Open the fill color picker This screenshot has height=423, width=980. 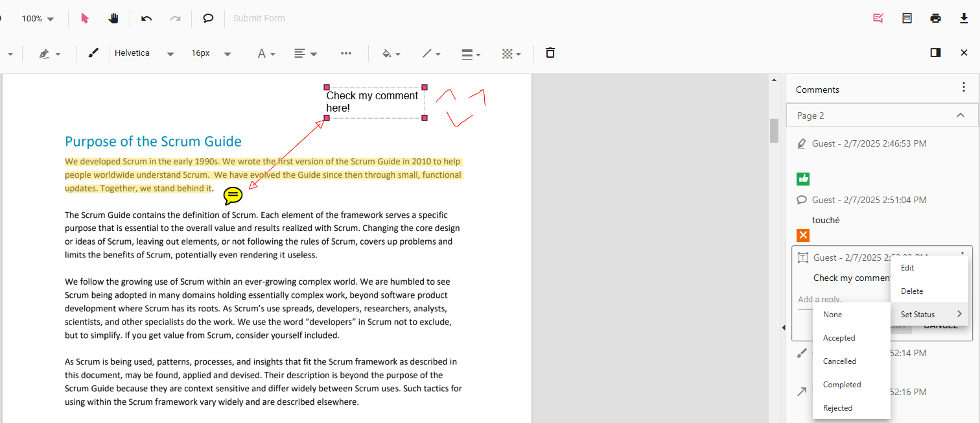point(391,54)
